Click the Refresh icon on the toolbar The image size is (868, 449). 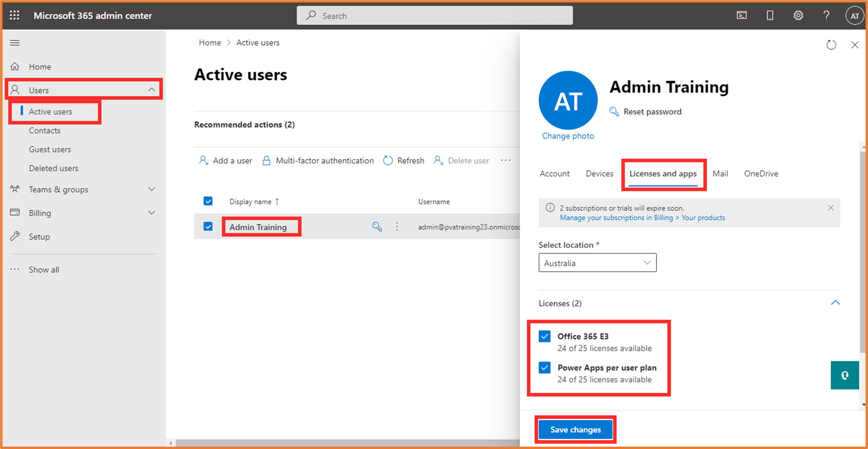[388, 161]
